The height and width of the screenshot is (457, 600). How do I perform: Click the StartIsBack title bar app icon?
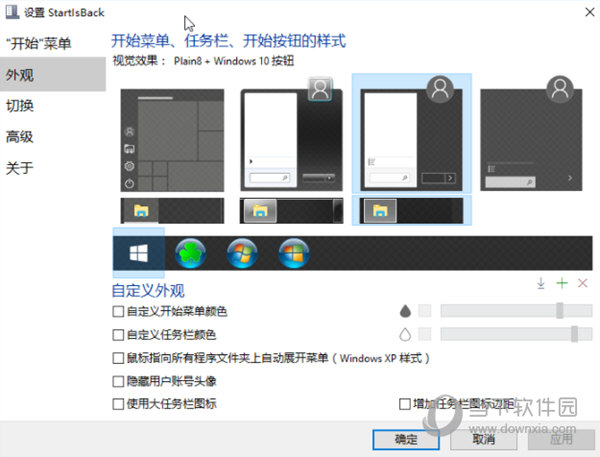[x=12, y=11]
